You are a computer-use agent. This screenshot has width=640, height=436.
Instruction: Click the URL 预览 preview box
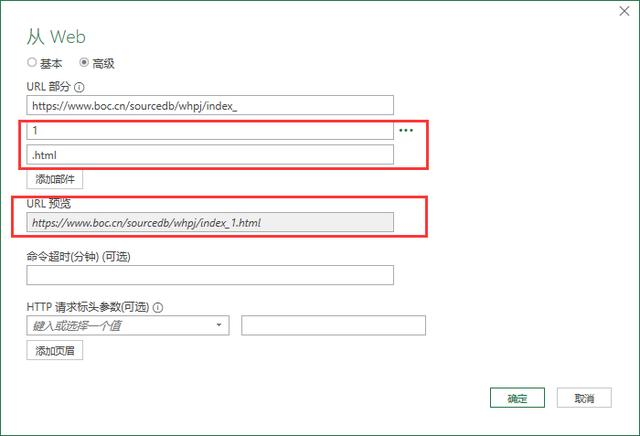point(210,222)
